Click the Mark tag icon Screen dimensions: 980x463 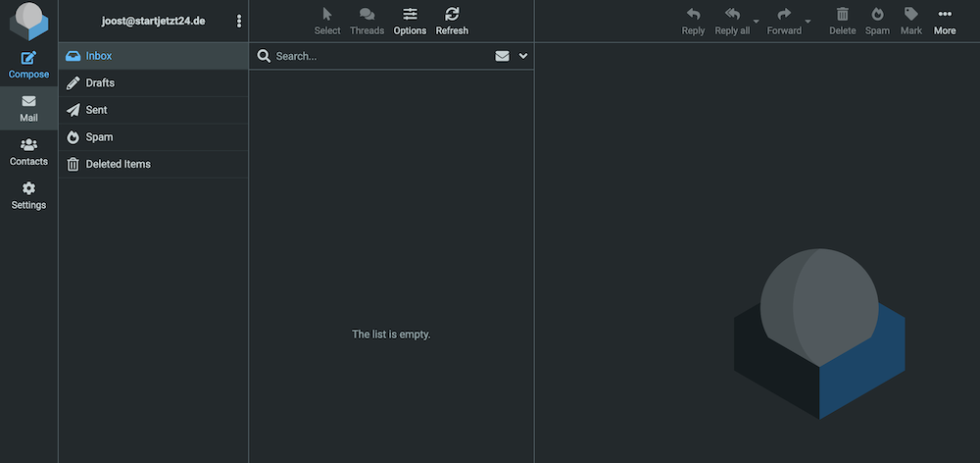point(911,15)
